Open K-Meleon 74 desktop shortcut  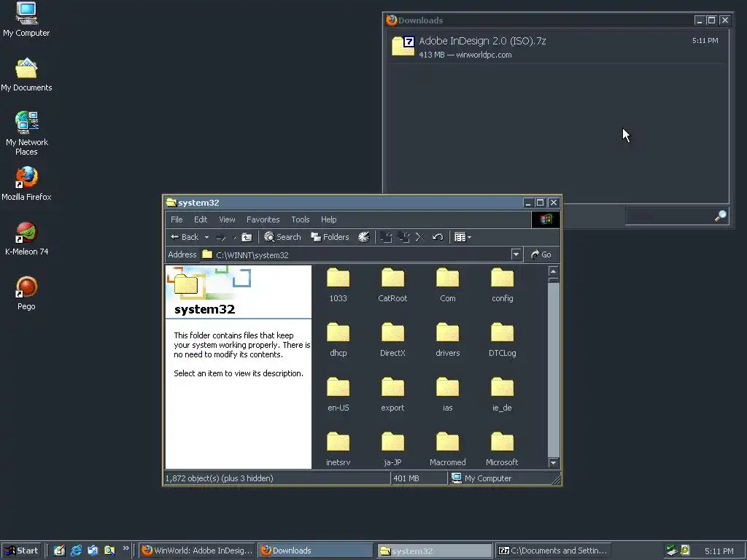click(26, 238)
